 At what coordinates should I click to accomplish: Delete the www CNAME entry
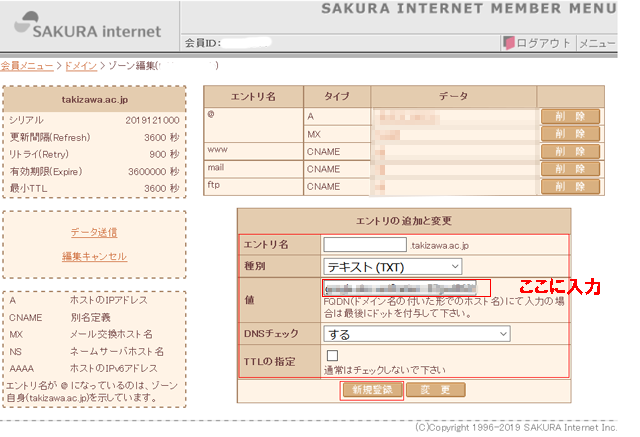pyautogui.click(x=570, y=151)
